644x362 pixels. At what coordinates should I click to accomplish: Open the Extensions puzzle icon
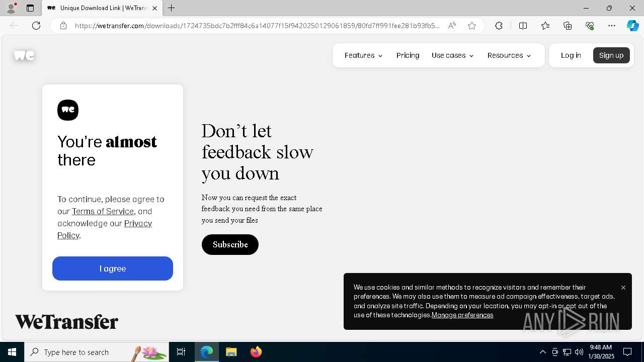499,26
